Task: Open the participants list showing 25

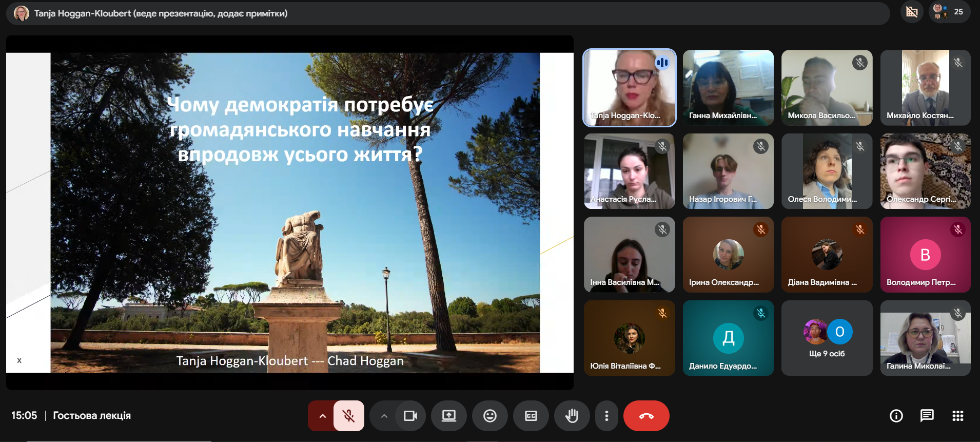Action: tap(949, 12)
